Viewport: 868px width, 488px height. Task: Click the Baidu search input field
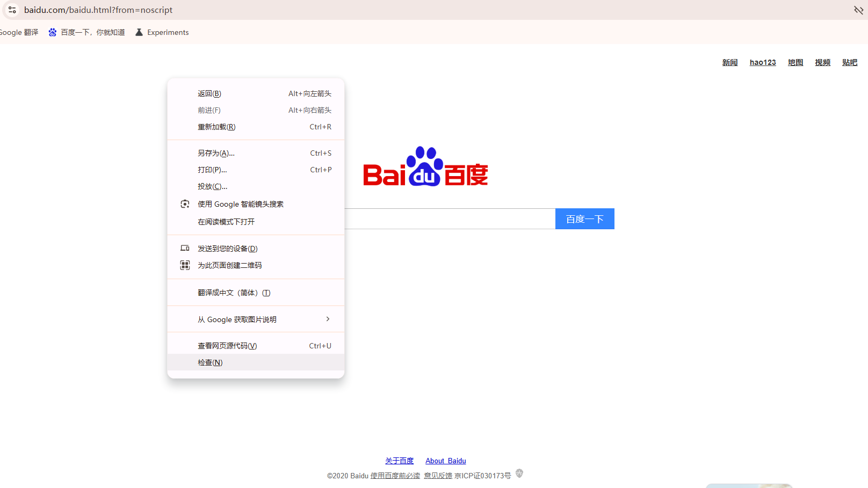click(450, 218)
